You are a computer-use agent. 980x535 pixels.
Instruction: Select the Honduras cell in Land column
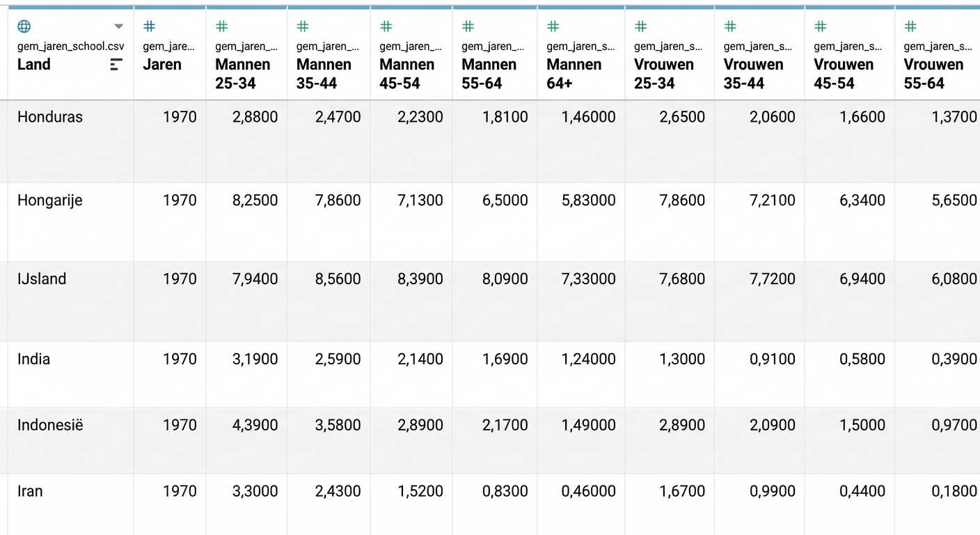(x=50, y=117)
